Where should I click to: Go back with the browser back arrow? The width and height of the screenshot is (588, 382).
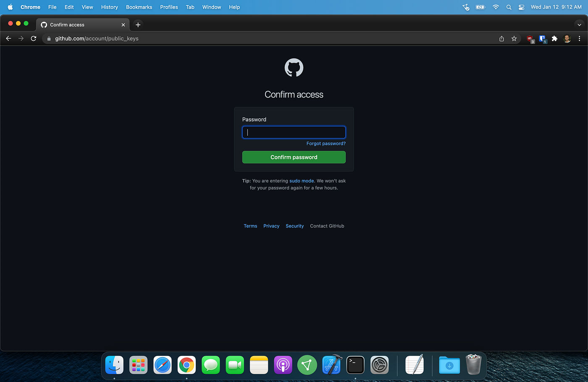[8, 38]
